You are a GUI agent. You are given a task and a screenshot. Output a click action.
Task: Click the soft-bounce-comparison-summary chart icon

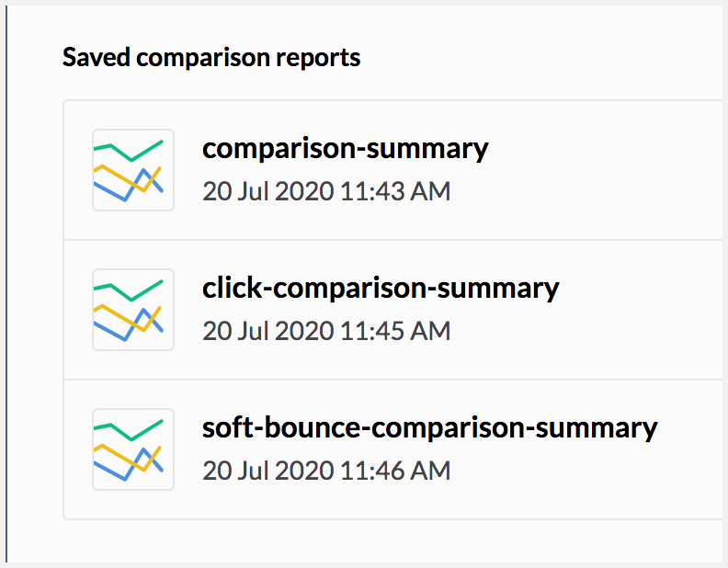[x=133, y=449]
